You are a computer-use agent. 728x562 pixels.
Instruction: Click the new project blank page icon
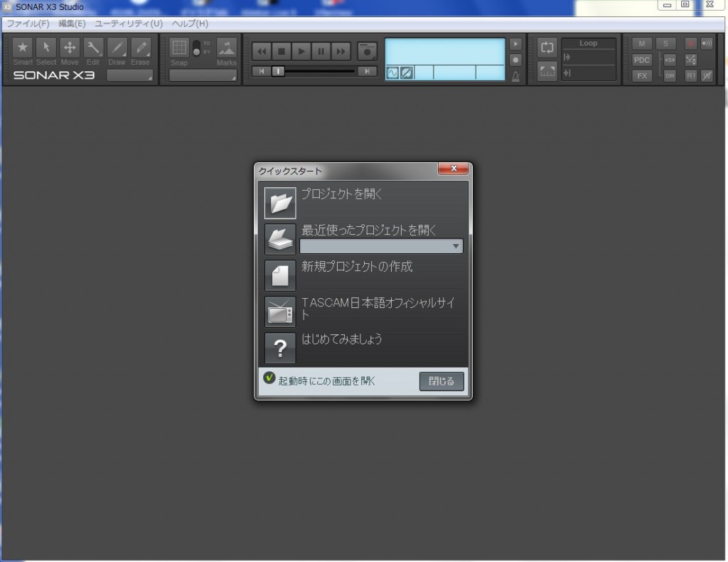280,275
